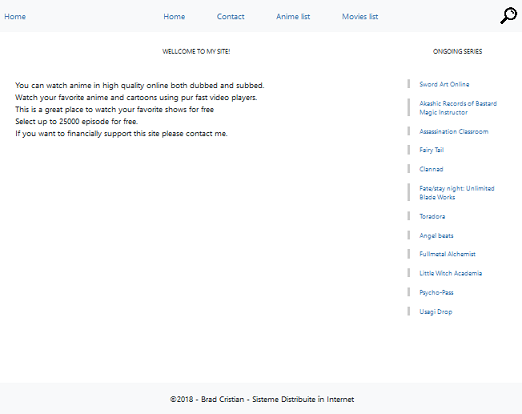
Task: Select Home in the center navigation
Action: click(x=174, y=16)
